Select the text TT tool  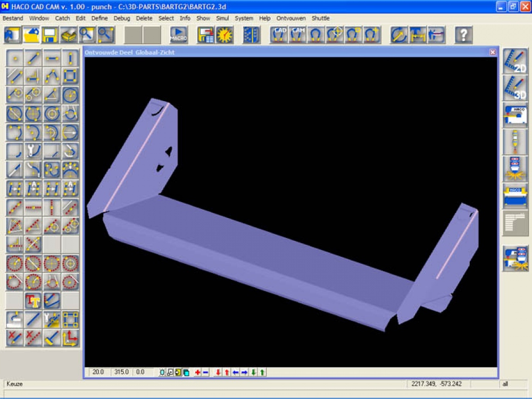click(33, 301)
